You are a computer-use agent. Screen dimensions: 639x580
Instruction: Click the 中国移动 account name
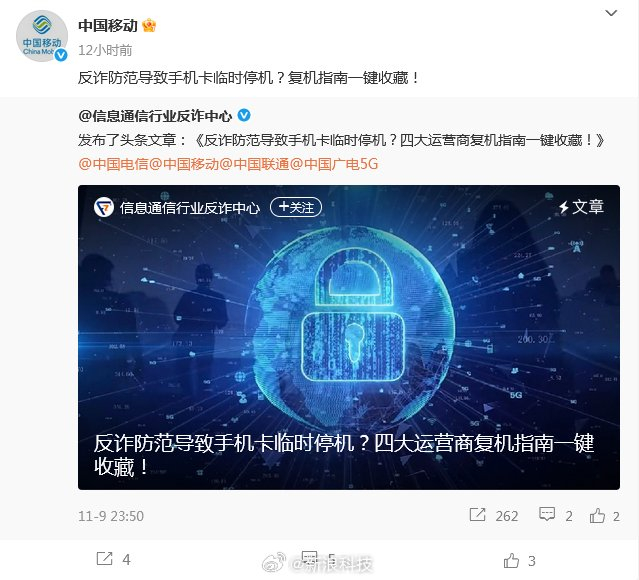click(x=108, y=26)
